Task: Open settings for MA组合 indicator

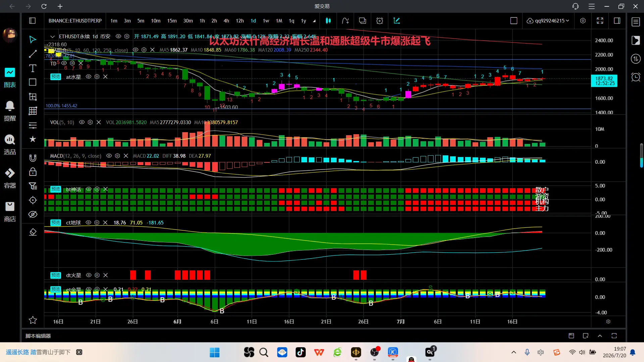Action: (144, 50)
